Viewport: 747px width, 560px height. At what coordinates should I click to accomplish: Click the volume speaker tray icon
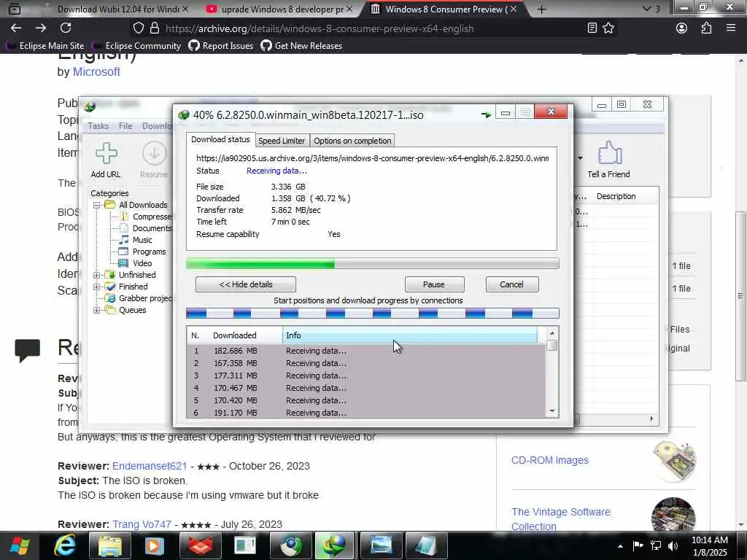[x=673, y=545]
